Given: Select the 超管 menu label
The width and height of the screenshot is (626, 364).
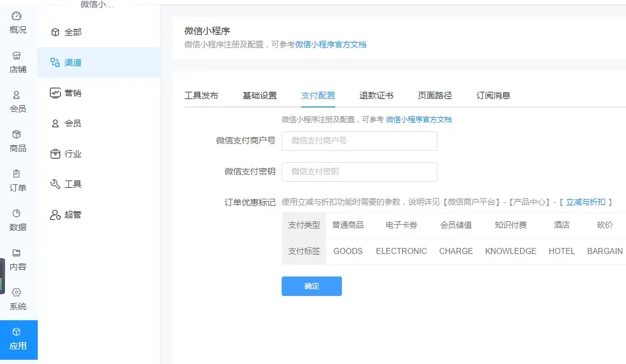Looking at the screenshot, I should coord(73,215).
